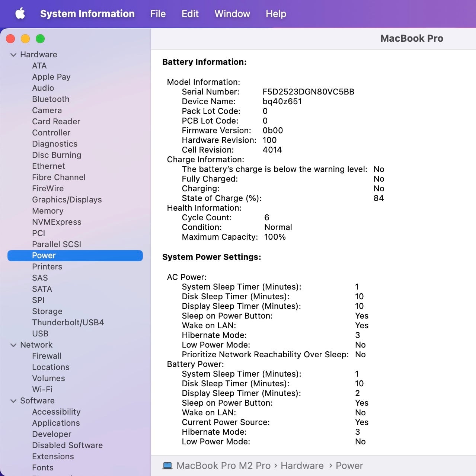The height and width of the screenshot is (476, 476).
Task: Click Hardware in the bottom path bar
Action: pyautogui.click(x=302, y=466)
